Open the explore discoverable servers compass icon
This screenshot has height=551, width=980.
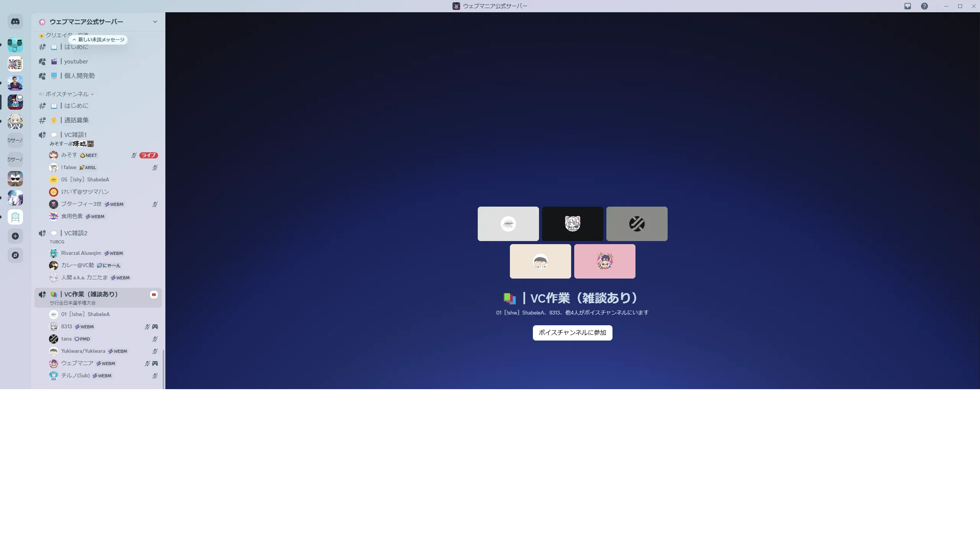15,255
